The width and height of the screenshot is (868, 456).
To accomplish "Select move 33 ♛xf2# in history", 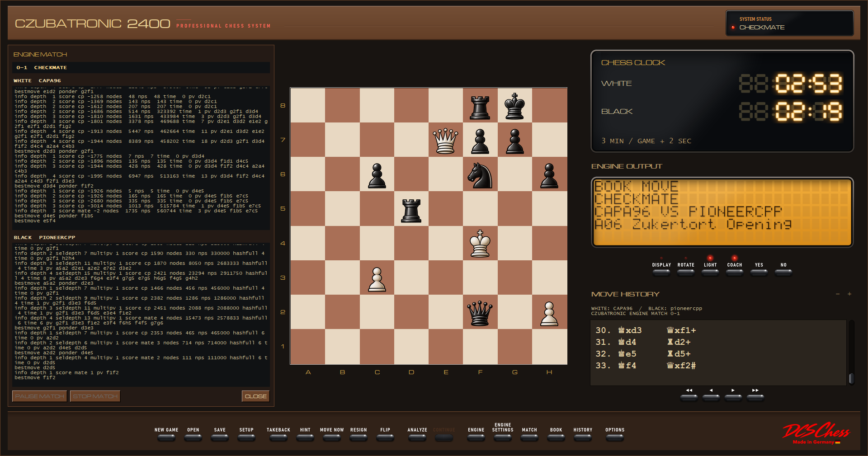I will [681, 366].
